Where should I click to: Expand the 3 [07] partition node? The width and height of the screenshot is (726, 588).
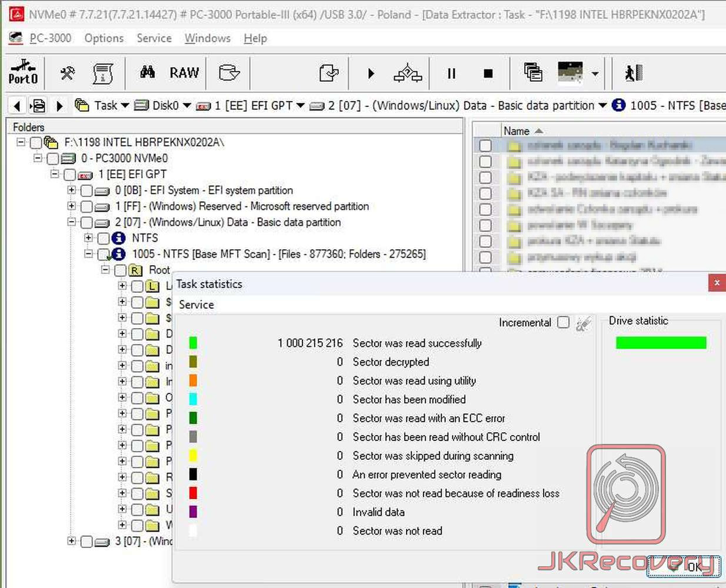(x=71, y=540)
